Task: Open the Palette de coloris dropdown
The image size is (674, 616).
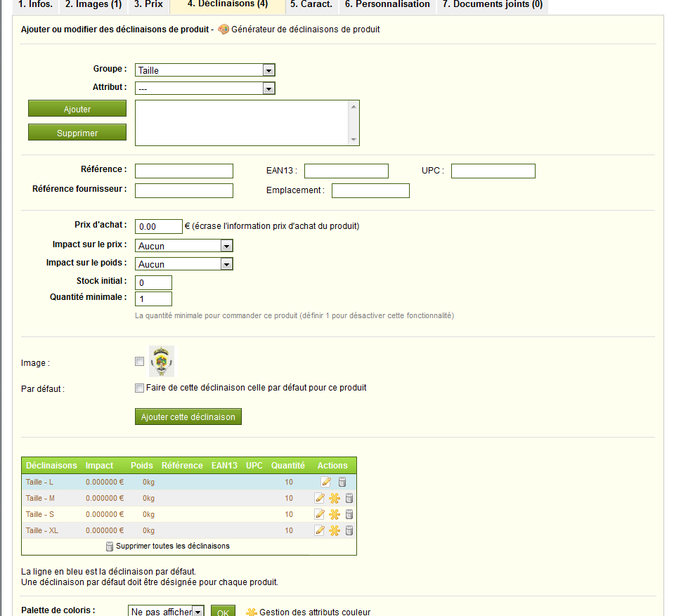Action: [166, 611]
